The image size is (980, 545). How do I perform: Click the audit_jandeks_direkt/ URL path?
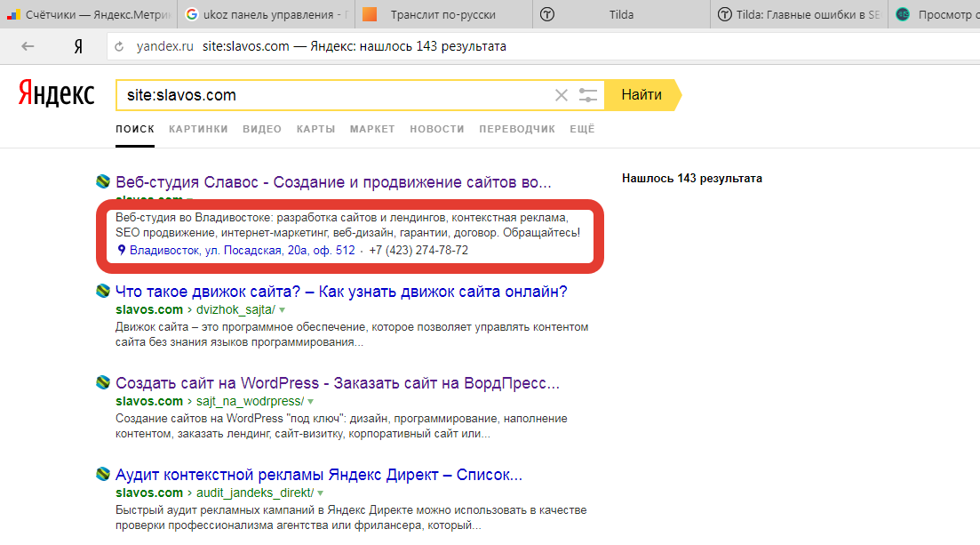255,493
